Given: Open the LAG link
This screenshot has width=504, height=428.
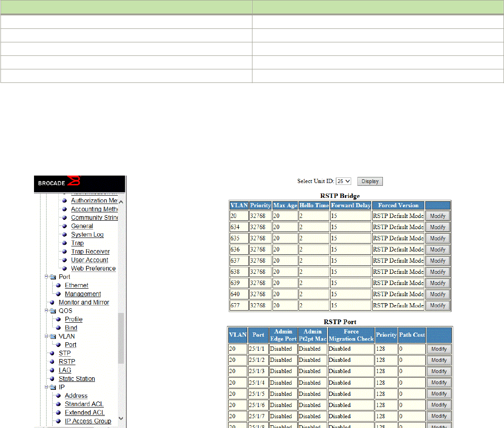Looking at the screenshot, I should coord(65,370).
